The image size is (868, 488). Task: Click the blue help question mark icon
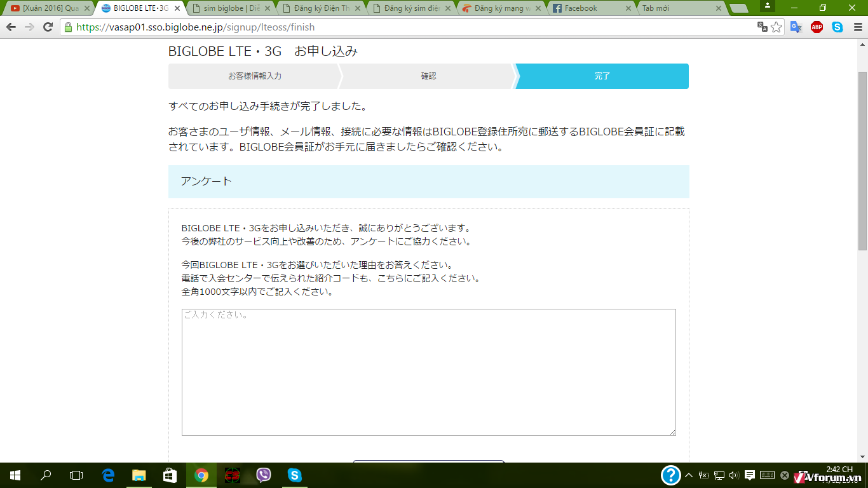click(671, 475)
